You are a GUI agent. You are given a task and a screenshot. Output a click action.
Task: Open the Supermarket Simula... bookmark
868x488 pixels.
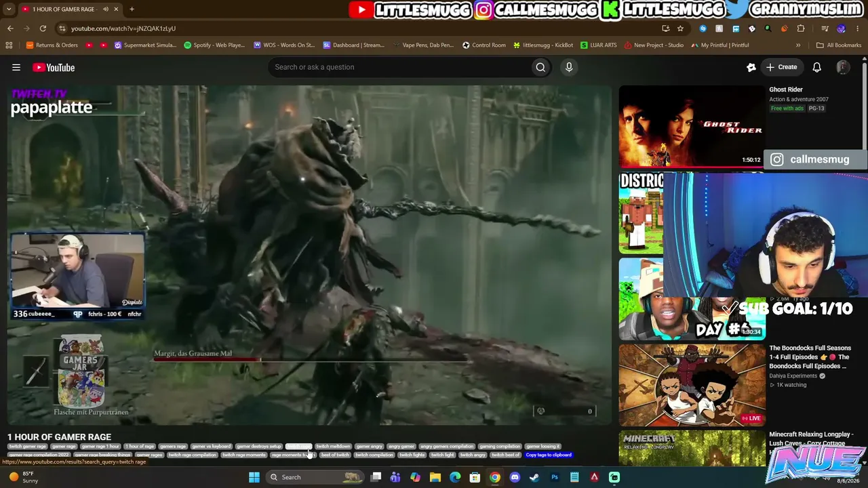point(145,45)
